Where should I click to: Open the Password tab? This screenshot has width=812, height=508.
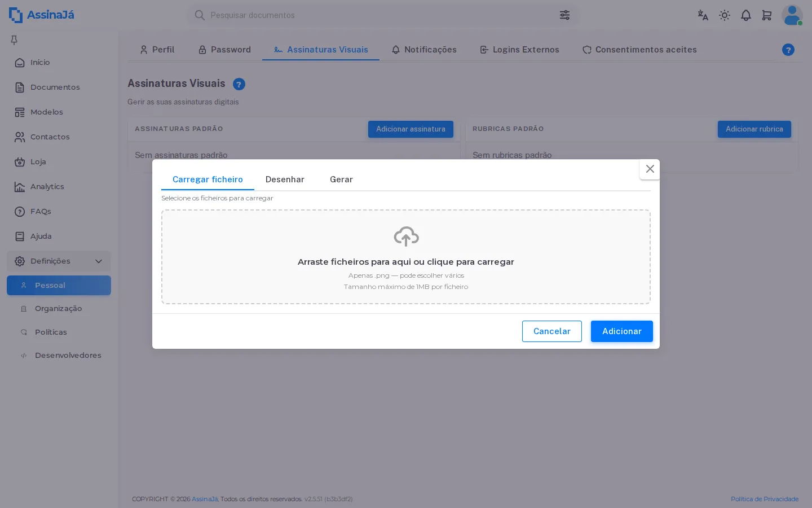[224, 50]
